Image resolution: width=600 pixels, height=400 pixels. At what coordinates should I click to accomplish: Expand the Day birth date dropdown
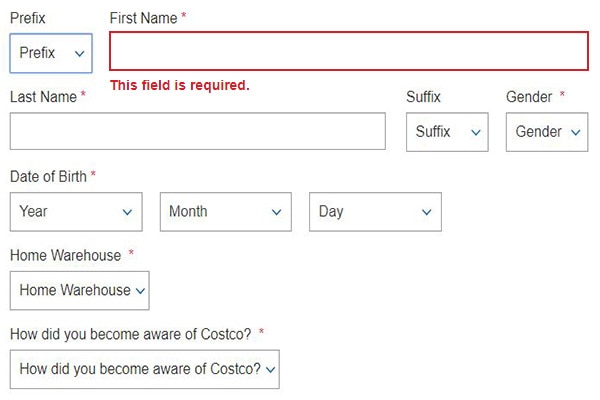click(375, 212)
